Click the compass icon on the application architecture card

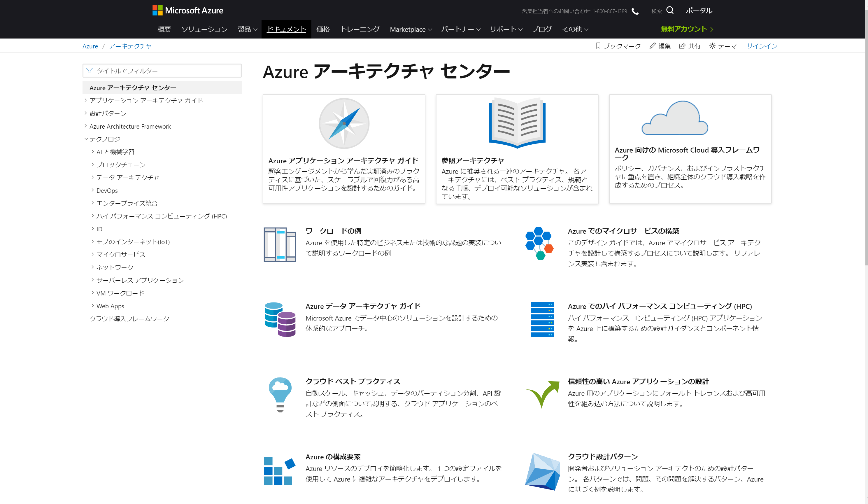pos(344,123)
